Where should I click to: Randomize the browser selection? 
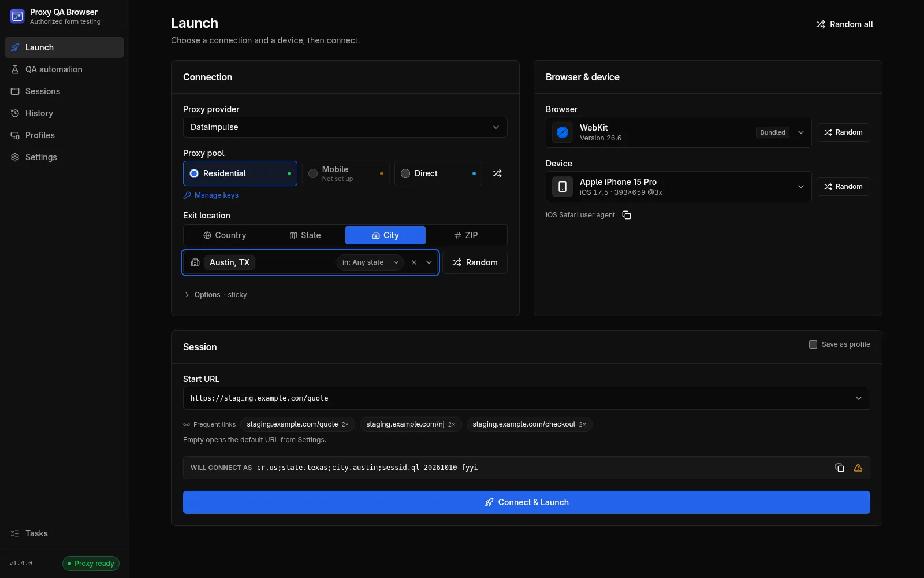coord(843,132)
